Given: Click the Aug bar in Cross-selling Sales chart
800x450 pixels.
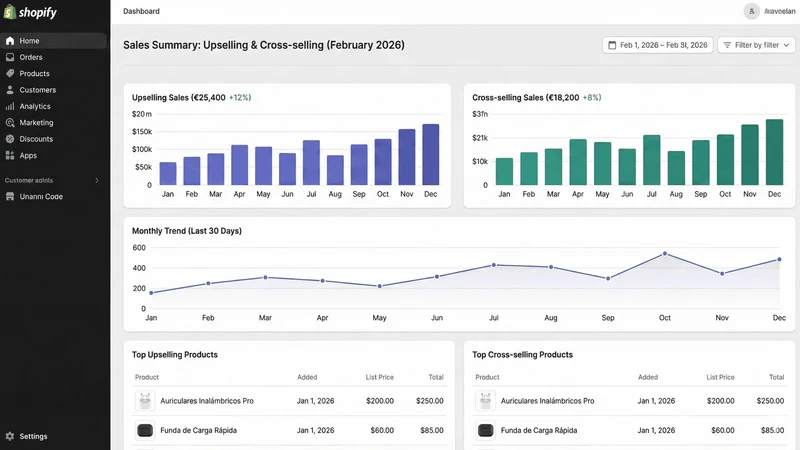Looking at the screenshot, I should [x=676, y=168].
